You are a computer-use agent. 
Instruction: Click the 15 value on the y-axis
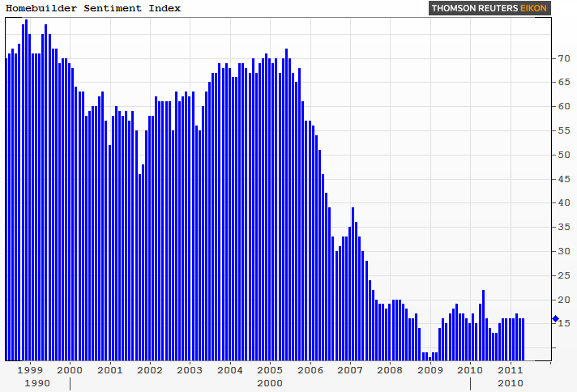[560, 323]
